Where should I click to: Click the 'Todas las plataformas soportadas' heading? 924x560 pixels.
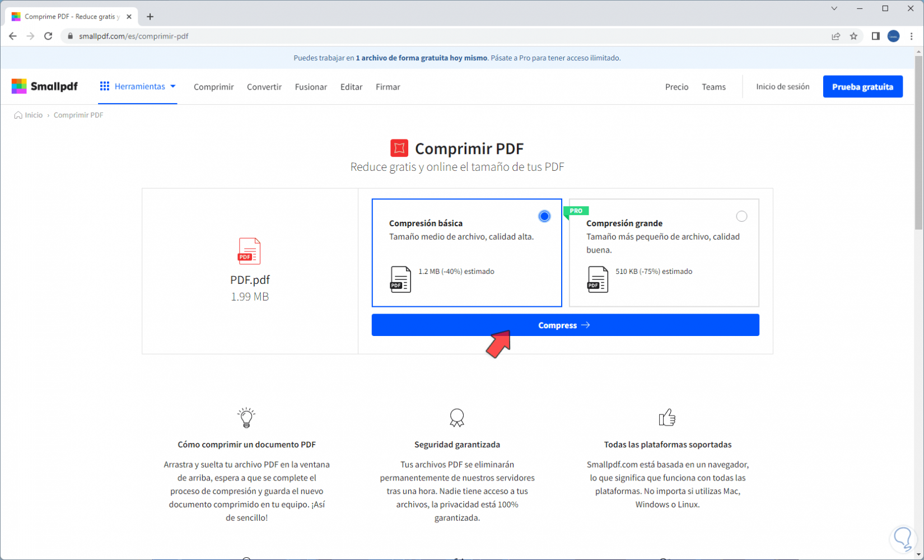(668, 445)
